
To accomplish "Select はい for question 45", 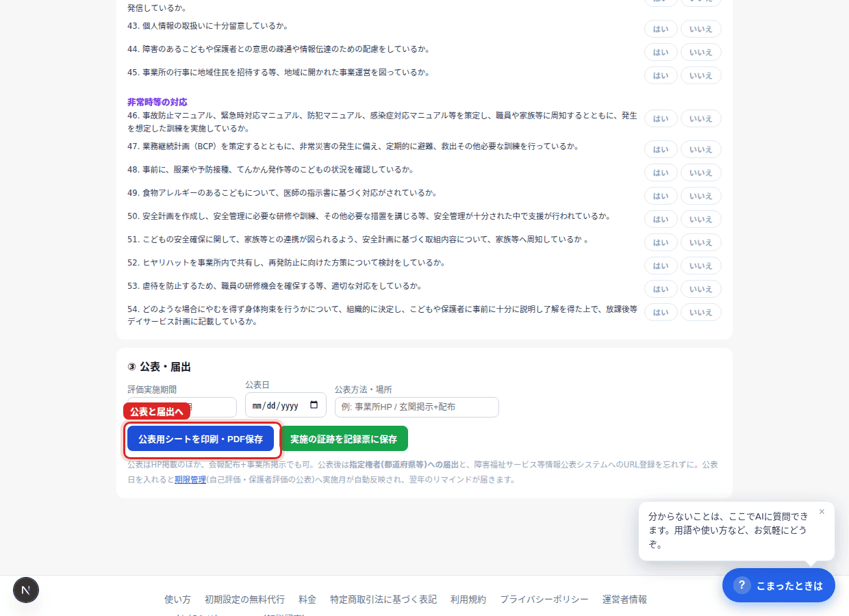I will [x=661, y=75].
